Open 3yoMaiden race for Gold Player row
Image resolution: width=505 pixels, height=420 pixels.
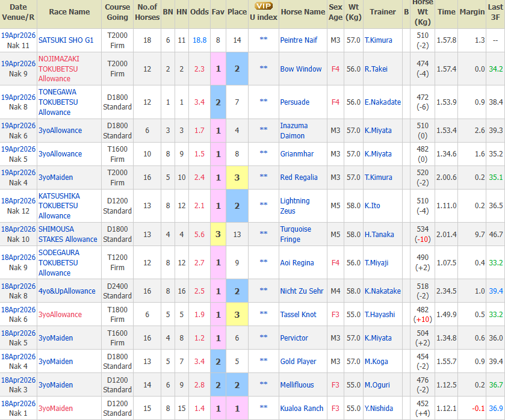[x=56, y=362]
